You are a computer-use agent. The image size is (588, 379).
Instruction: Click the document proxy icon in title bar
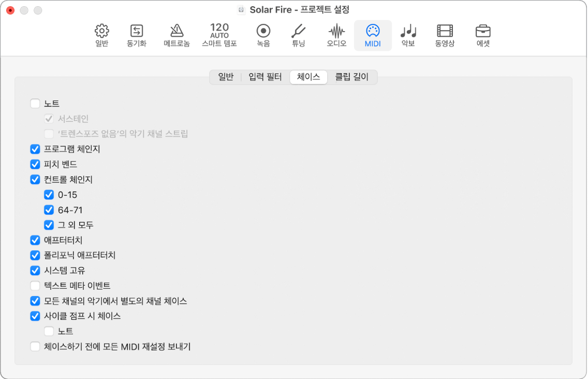click(242, 10)
